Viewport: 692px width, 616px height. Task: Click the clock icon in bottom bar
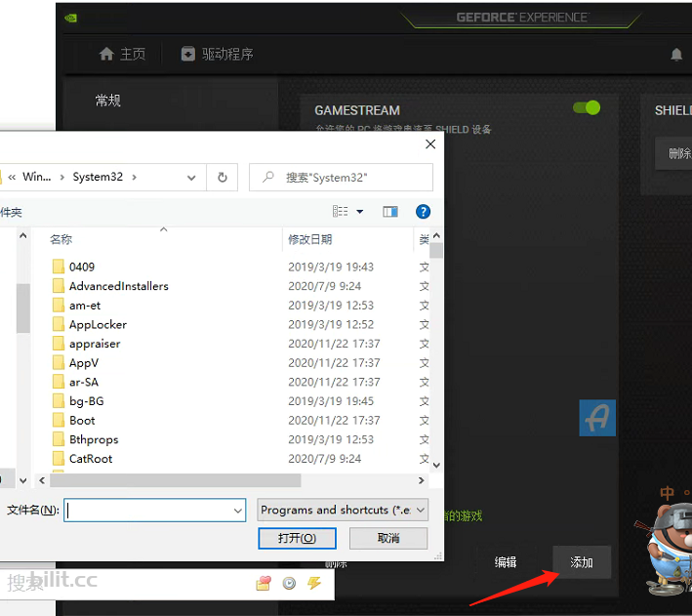click(289, 584)
